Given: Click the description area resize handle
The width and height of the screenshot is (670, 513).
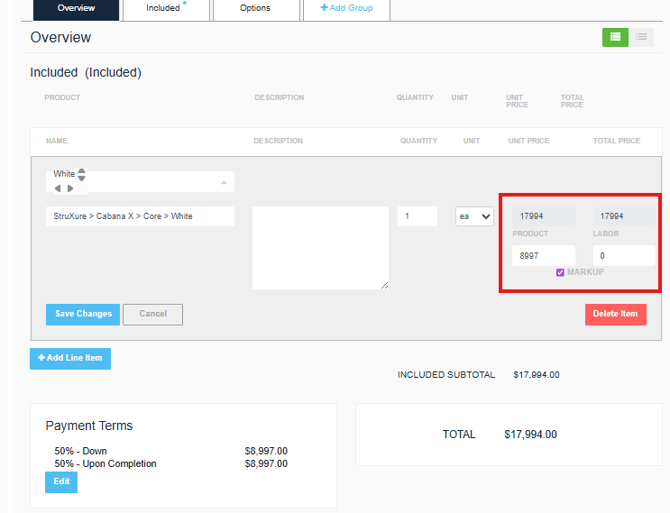Looking at the screenshot, I should pyautogui.click(x=385, y=285).
